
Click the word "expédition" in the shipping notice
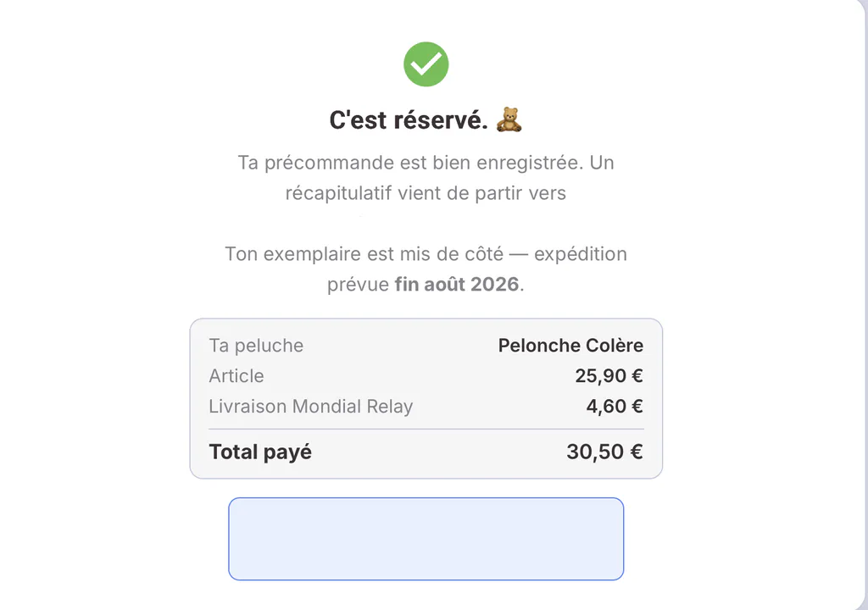581,254
